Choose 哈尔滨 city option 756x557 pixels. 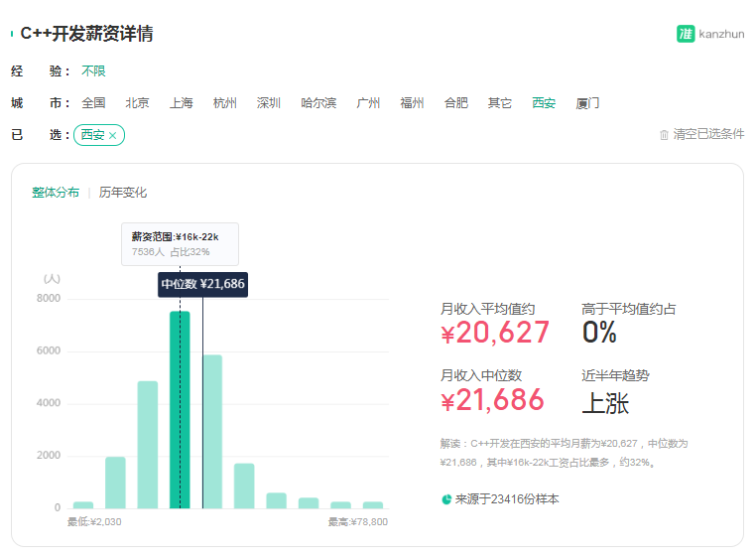tap(318, 103)
